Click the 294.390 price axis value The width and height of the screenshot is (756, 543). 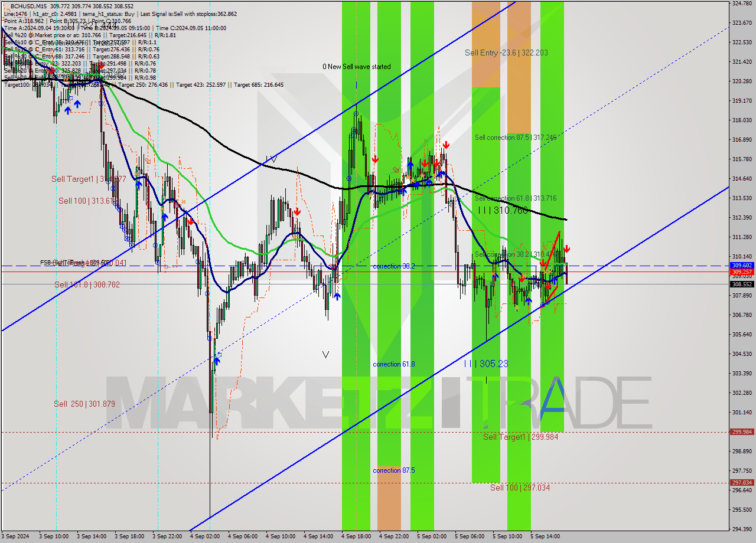[742, 529]
